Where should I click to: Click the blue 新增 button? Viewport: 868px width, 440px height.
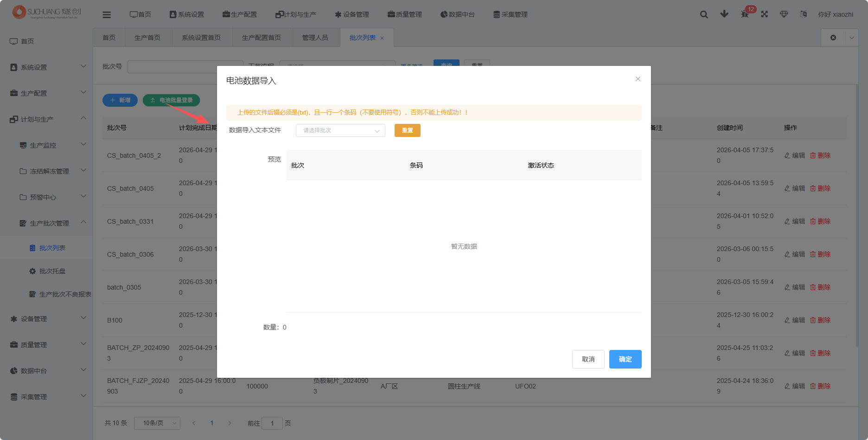pos(120,100)
